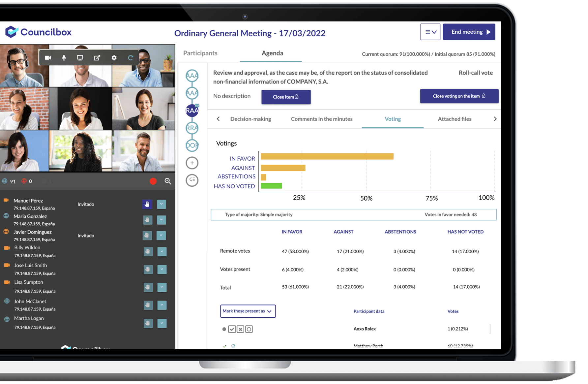Switch to the Participants tab
The height and width of the screenshot is (384, 588).
[200, 53]
